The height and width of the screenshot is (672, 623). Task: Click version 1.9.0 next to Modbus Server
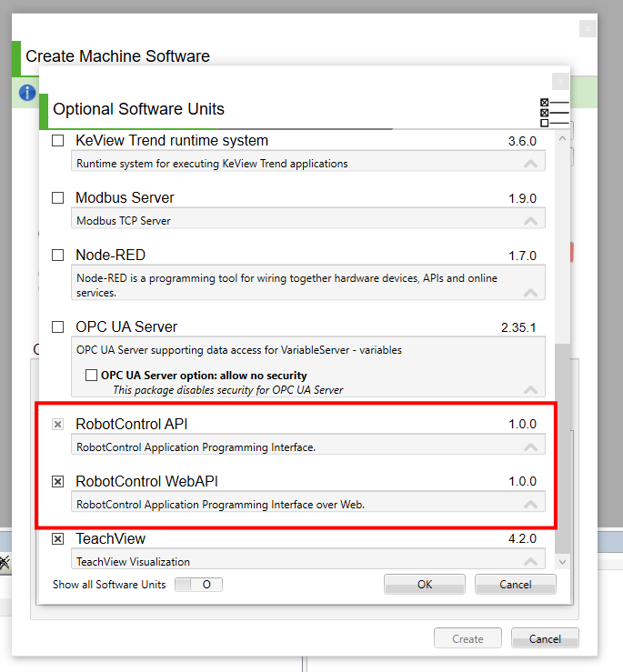tap(522, 199)
